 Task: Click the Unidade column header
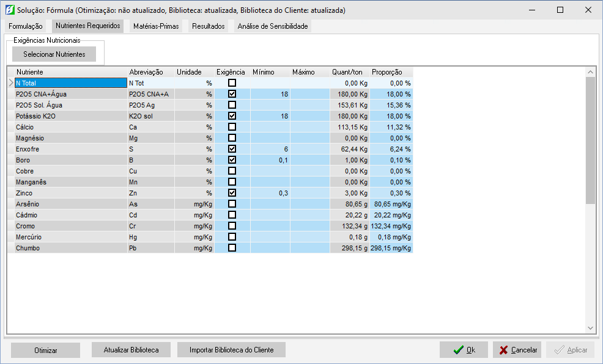click(194, 72)
